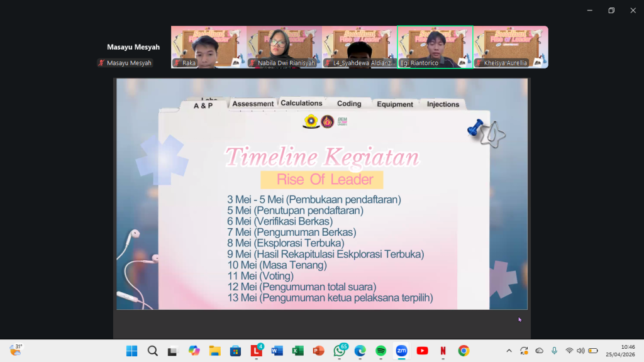Open the weather widget showing 31°
This screenshot has height=362, width=644.
[x=16, y=350]
